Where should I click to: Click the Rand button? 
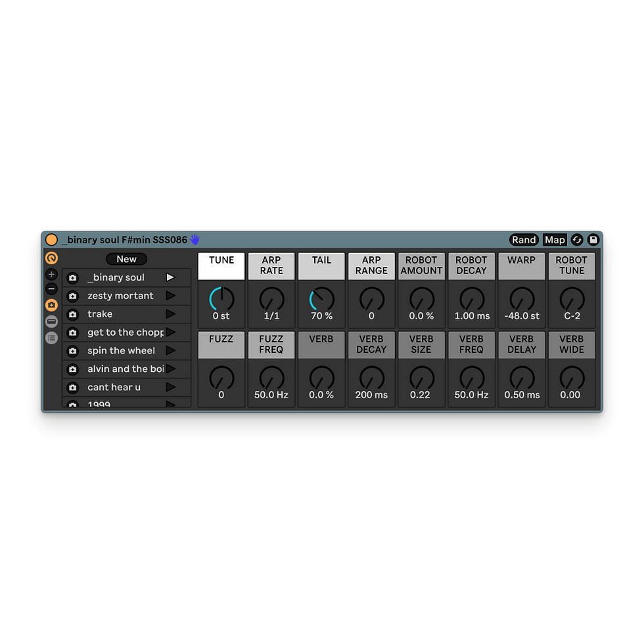pyautogui.click(x=524, y=240)
